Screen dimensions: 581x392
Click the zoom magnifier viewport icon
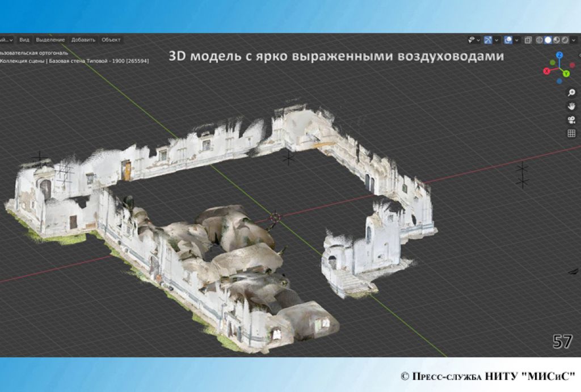[571, 92]
